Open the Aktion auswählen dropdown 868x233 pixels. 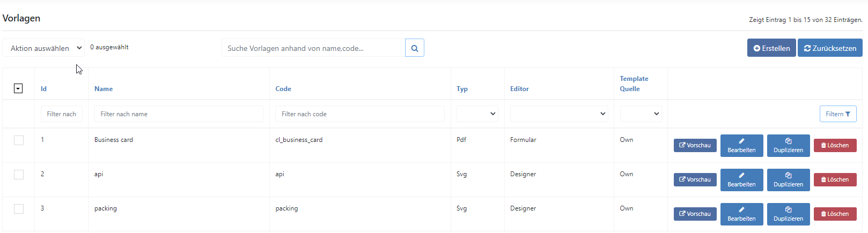click(x=43, y=48)
